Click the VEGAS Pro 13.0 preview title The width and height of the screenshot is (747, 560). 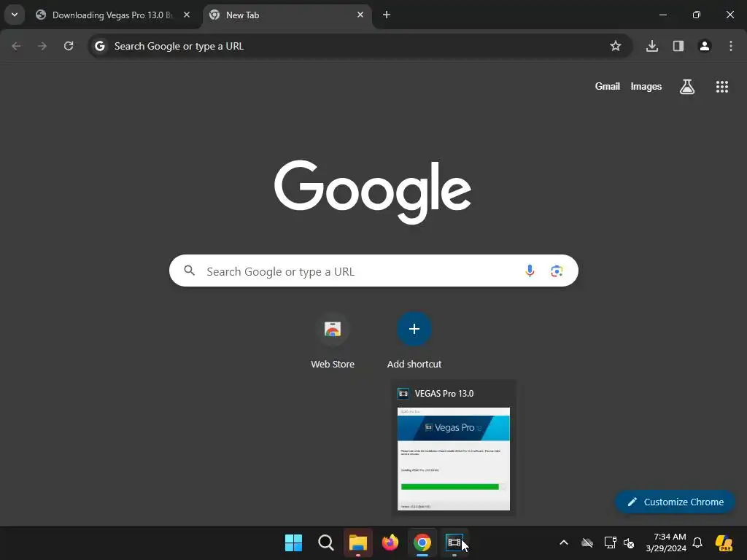pos(444,393)
